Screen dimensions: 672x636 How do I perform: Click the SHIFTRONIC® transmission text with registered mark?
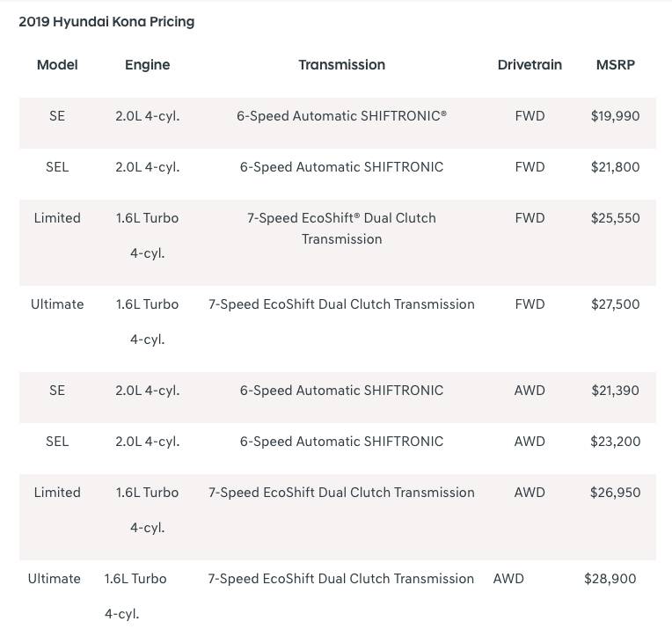tap(341, 116)
